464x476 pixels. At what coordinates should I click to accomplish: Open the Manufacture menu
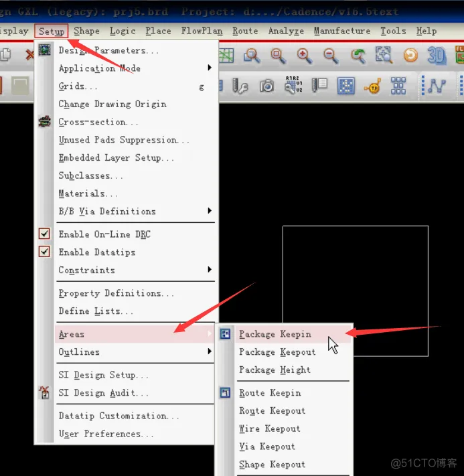point(342,31)
